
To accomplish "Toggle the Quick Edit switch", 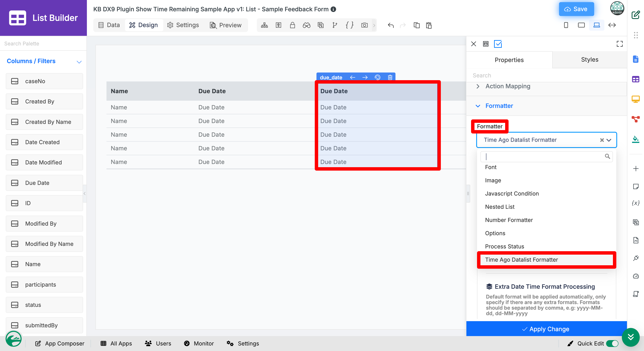I will click(x=612, y=344).
